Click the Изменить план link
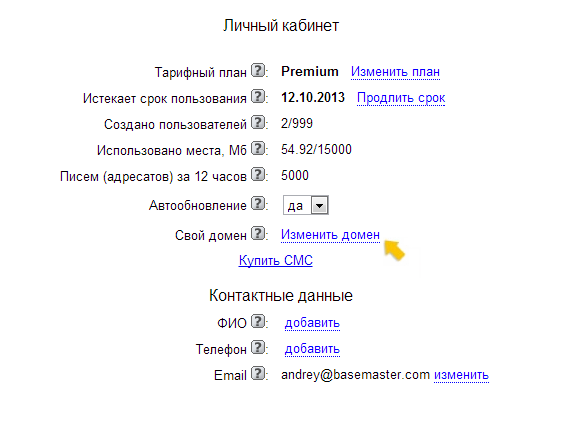This screenshot has height=436, width=578. click(395, 71)
